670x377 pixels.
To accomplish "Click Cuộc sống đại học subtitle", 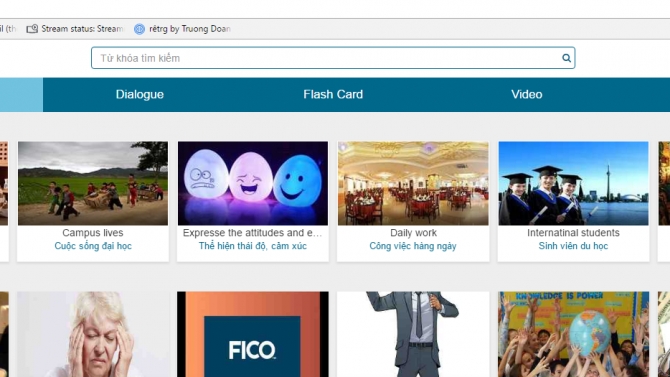I will 93,246.
